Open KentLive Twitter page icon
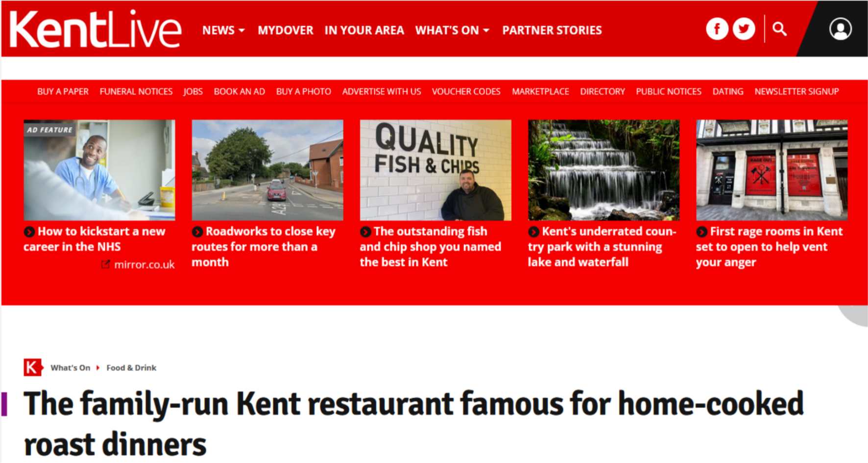Screen dimensions: 868x463 pyautogui.click(x=744, y=29)
